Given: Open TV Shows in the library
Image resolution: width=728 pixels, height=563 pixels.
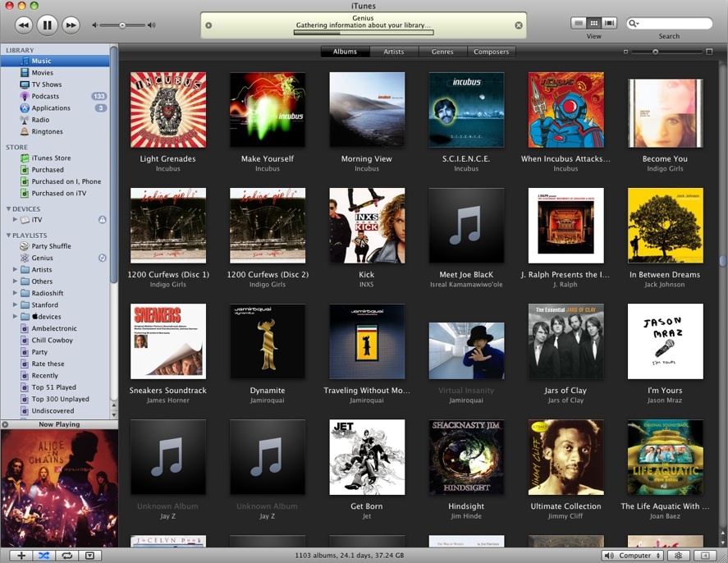Looking at the screenshot, I should coord(55,85).
